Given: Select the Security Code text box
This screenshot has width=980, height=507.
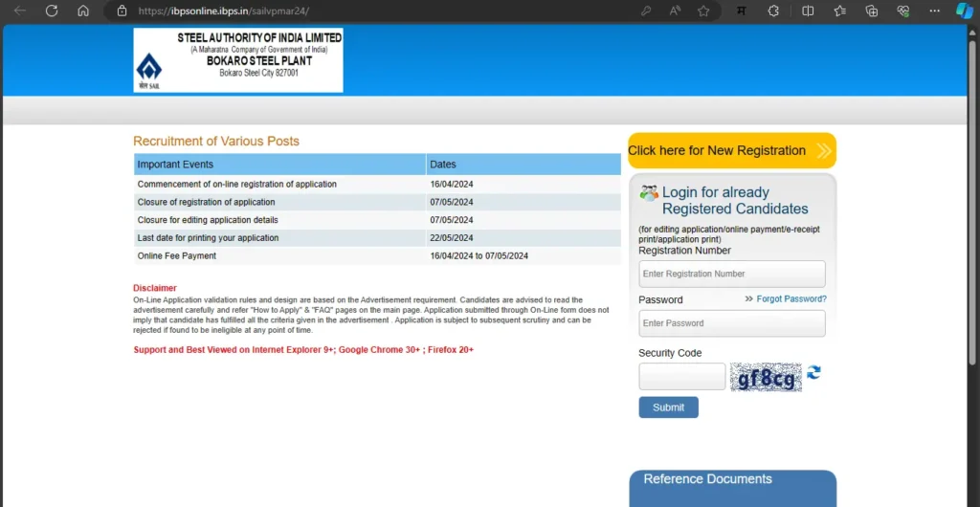Looking at the screenshot, I should pyautogui.click(x=681, y=377).
